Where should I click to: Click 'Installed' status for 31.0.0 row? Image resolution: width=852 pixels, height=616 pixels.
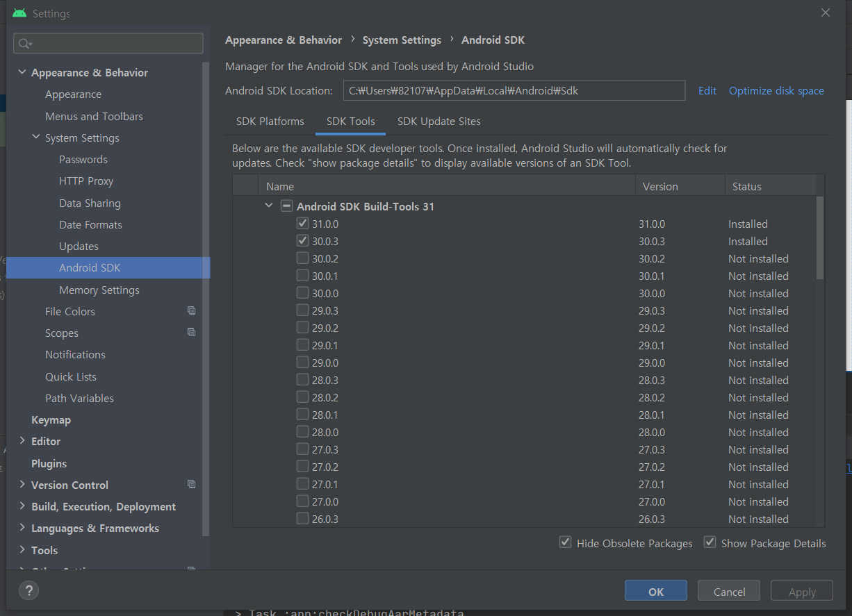748,224
